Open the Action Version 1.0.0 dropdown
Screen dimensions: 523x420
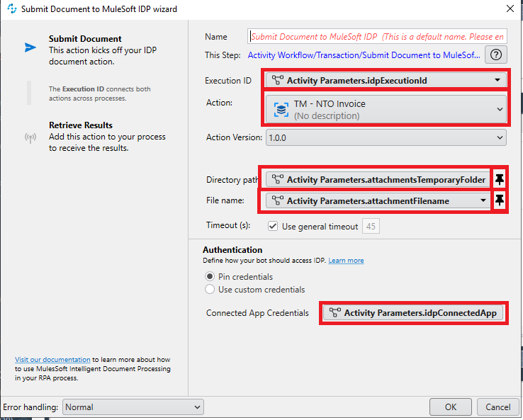point(386,137)
